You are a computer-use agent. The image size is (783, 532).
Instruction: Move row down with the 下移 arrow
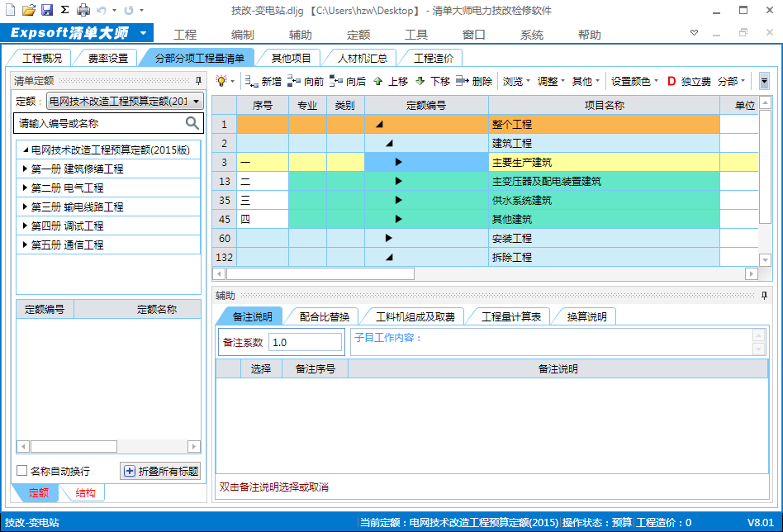[x=420, y=81]
